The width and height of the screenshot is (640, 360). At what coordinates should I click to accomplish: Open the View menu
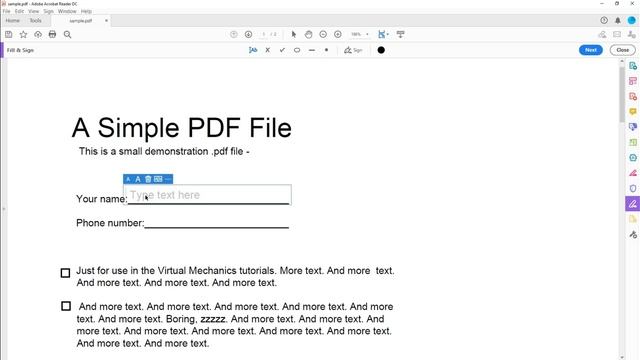point(33,11)
